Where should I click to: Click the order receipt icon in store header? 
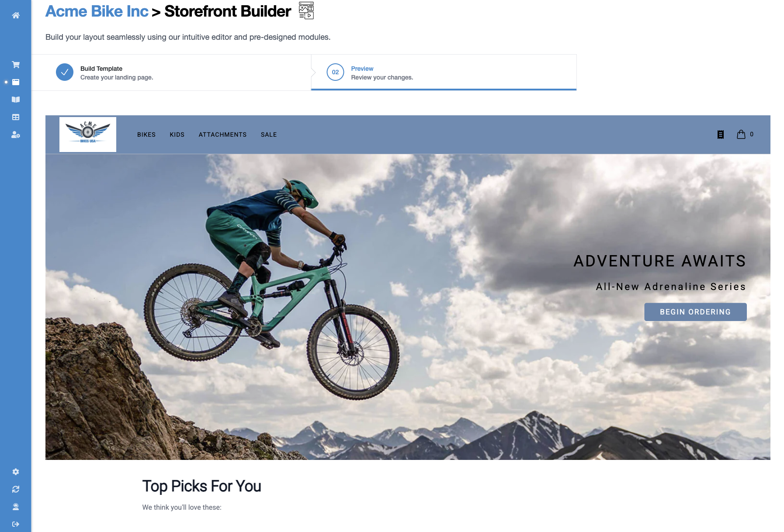(x=721, y=135)
